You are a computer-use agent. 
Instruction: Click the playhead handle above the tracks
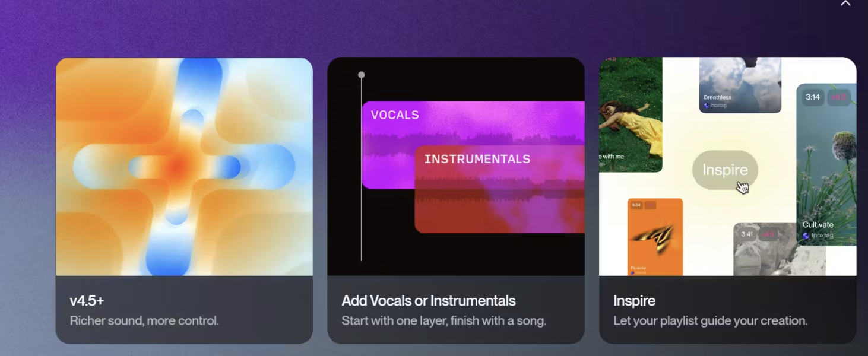pos(361,75)
